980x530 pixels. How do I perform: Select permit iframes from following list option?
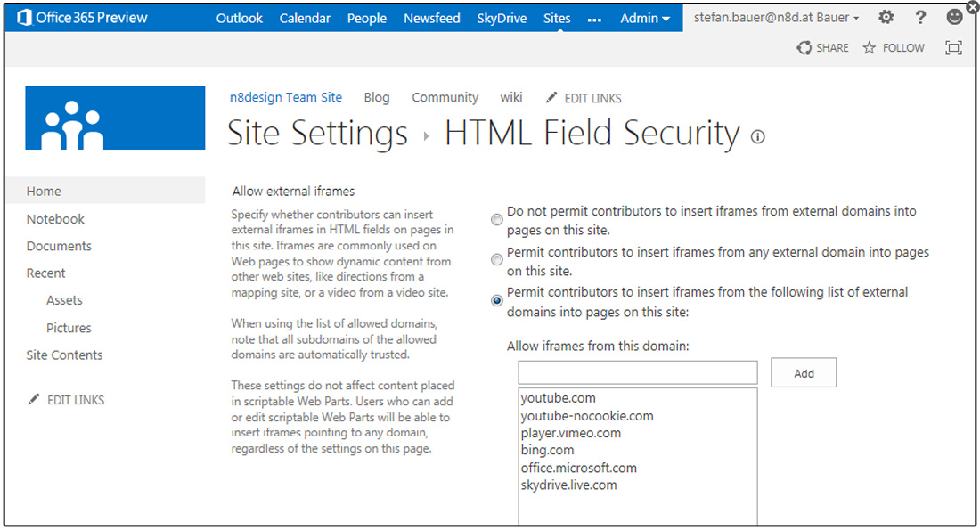496,300
